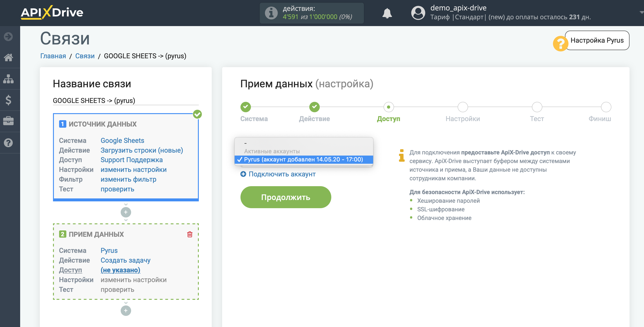Expand account menu arrow at top right

pos(641,12)
